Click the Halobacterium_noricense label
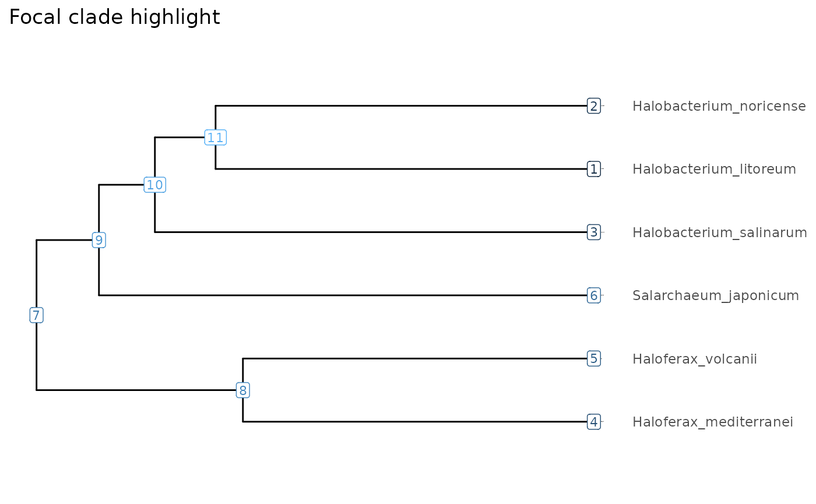816x504 pixels. tap(719, 106)
